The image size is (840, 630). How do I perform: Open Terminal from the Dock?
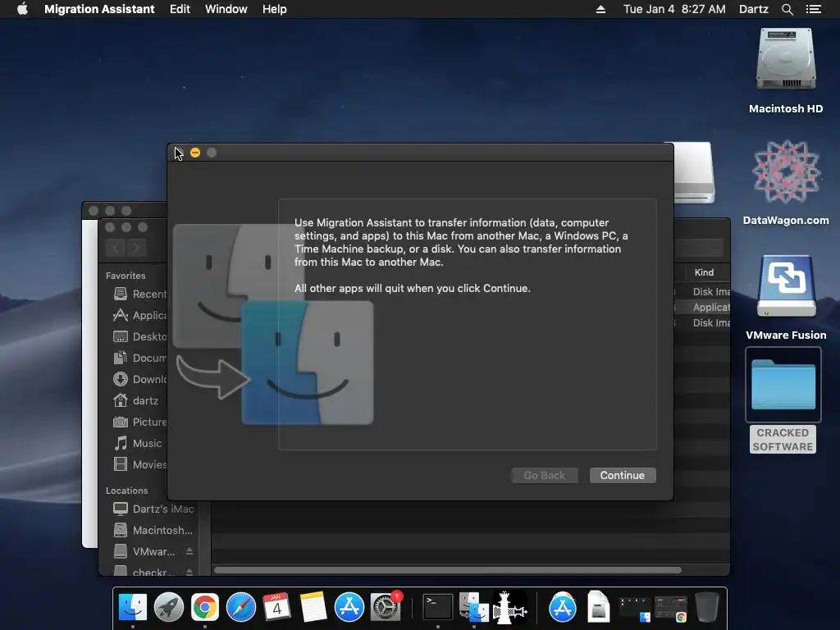point(438,608)
